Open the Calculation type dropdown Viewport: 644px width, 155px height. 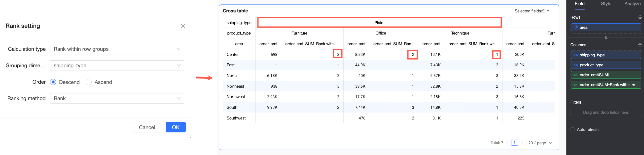tap(117, 49)
